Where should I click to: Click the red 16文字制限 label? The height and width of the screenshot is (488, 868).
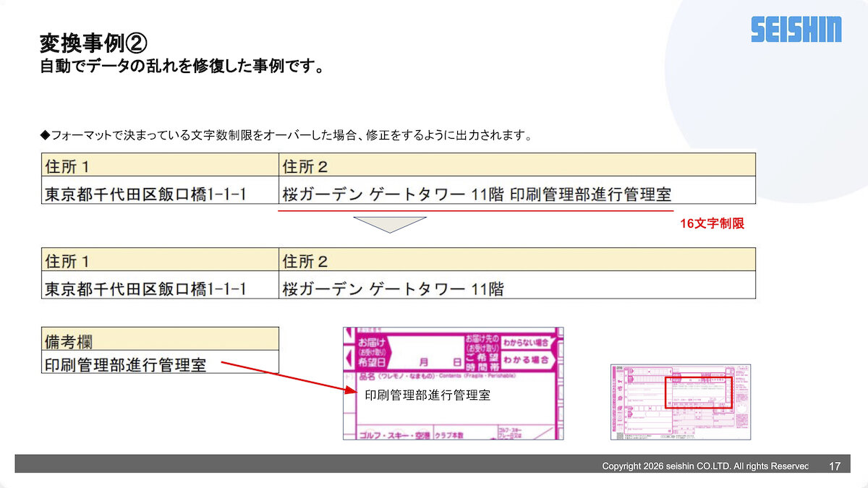coord(712,224)
